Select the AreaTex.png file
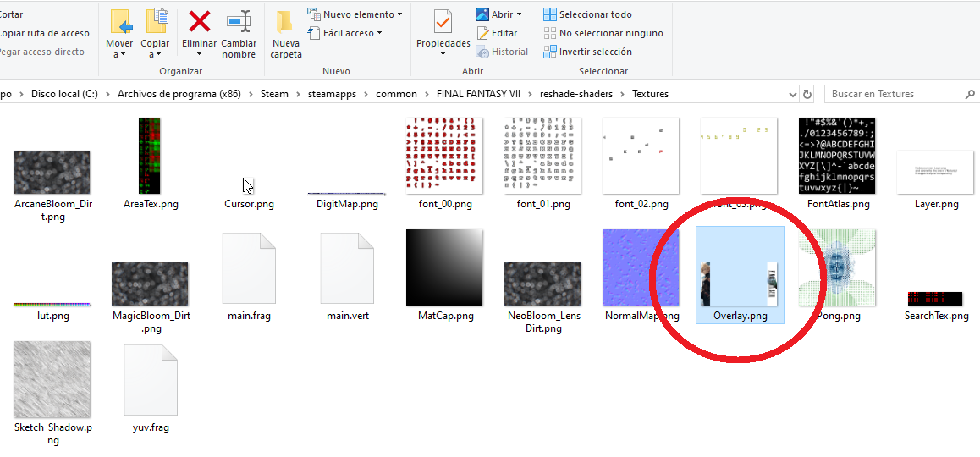 (x=150, y=156)
